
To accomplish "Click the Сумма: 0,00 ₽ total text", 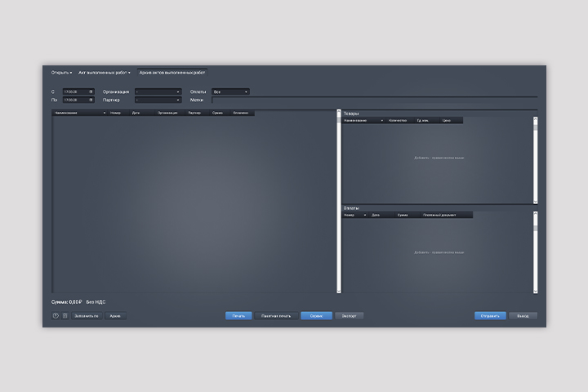I will (66, 302).
